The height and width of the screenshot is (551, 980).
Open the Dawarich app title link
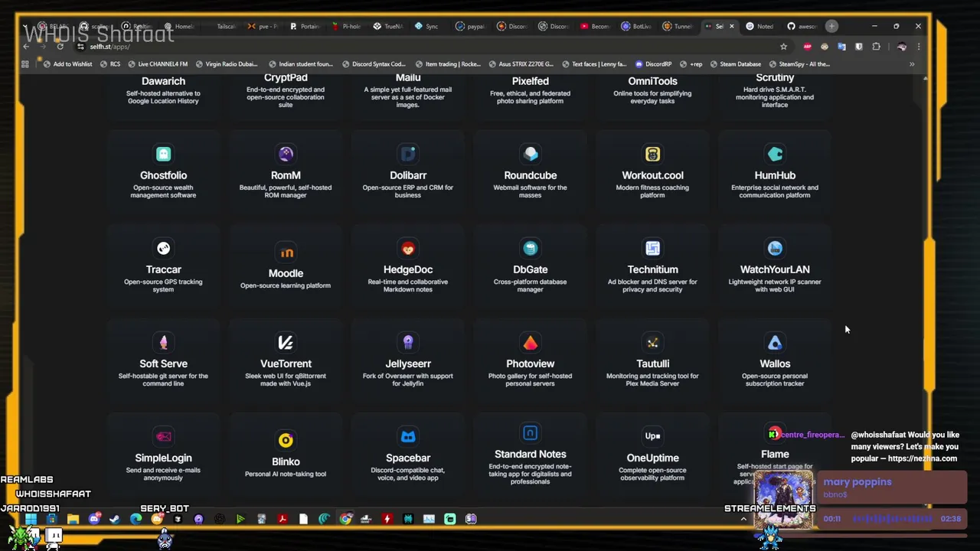pyautogui.click(x=163, y=81)
